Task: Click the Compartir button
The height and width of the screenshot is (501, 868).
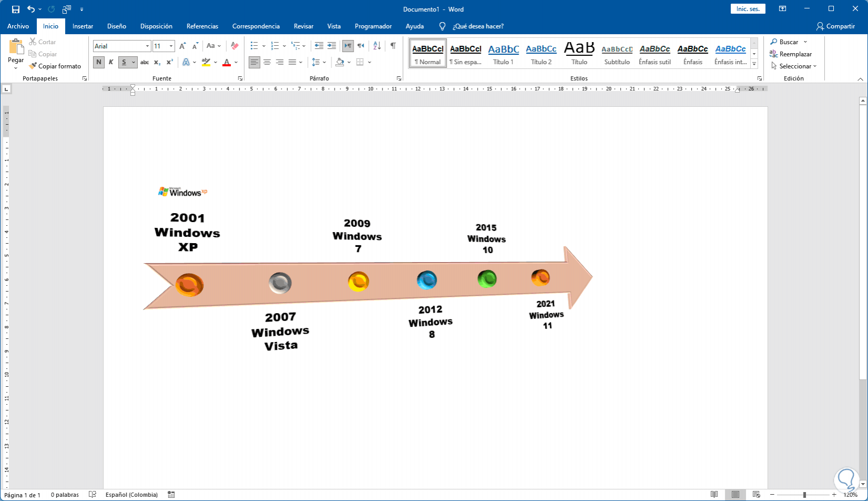Action: pyautogui.click(x=835, y=26)
